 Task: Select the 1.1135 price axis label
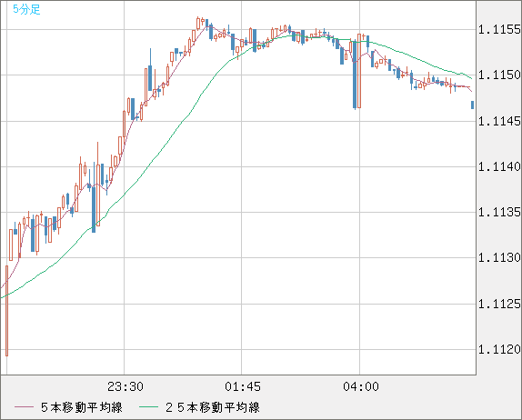tap(499, 212)
